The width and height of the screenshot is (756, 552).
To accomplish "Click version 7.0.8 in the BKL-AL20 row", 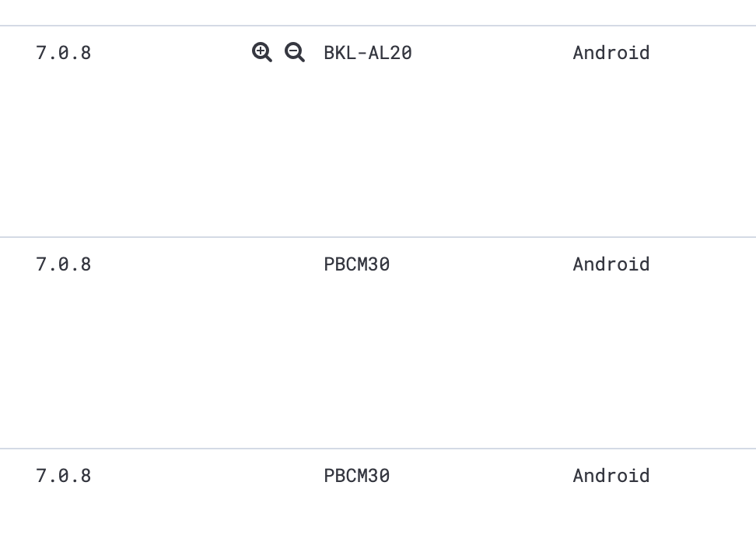I will (x=64, y=53).
